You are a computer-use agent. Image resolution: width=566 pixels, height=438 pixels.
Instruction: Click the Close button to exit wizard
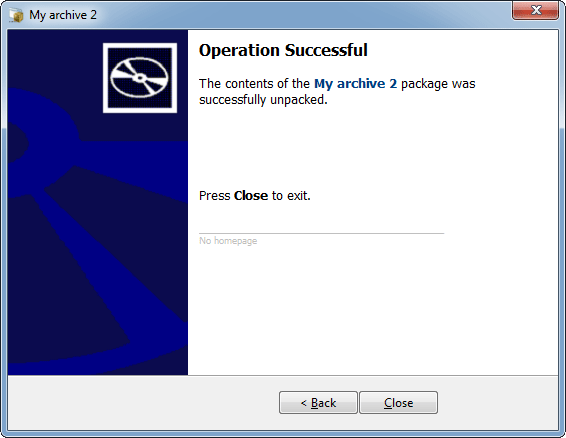point(399,402)
